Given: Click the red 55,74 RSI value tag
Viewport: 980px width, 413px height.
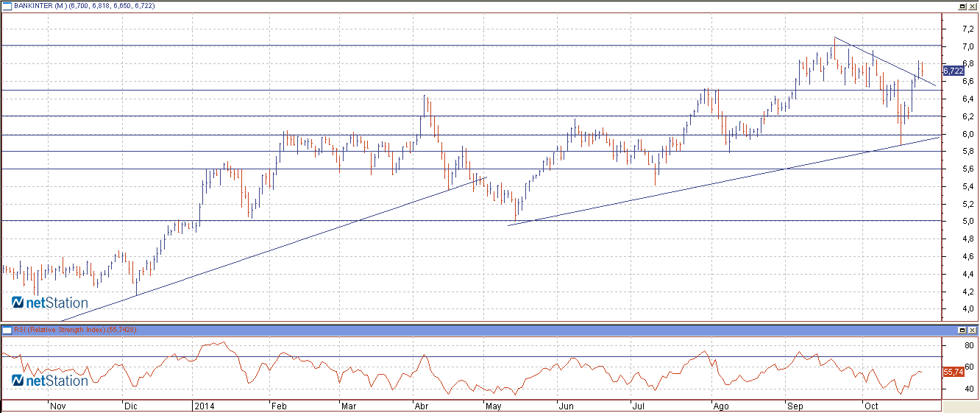Looking at the screenshot, I should click(953, 373).
